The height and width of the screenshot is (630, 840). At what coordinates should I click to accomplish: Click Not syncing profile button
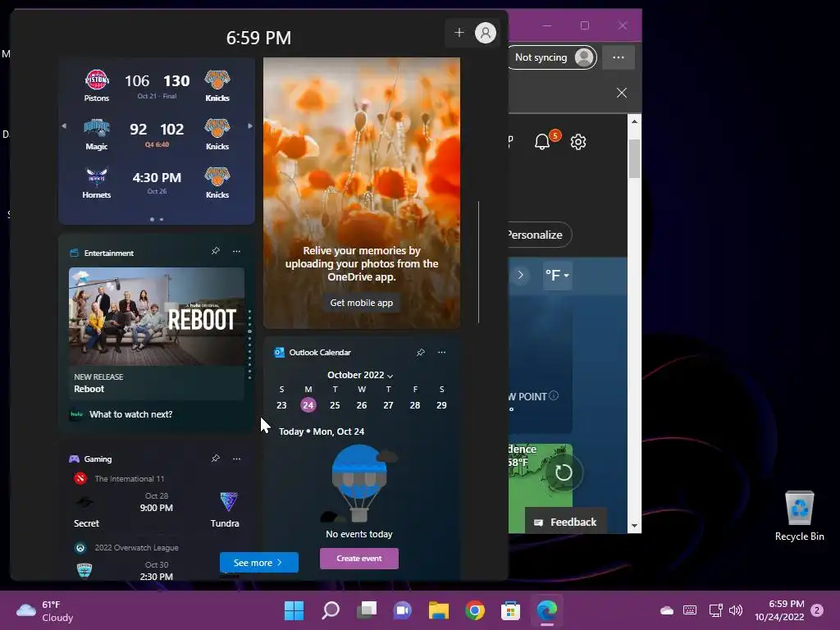[552, 57]
